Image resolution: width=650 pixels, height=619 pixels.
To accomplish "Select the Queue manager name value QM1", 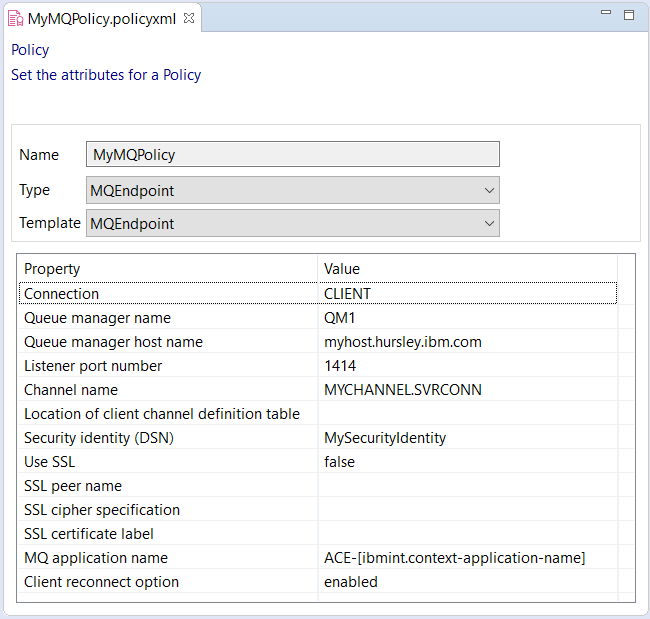I will 467,318.
